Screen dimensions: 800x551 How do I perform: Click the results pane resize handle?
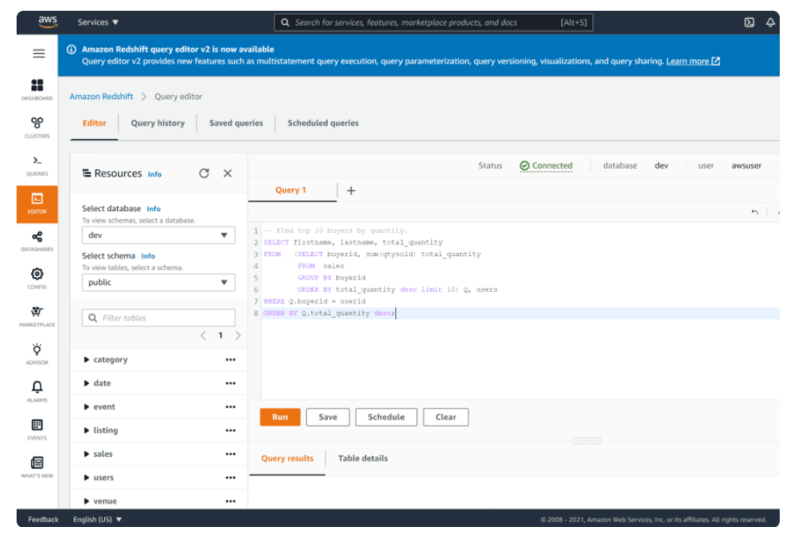point(587,441)
